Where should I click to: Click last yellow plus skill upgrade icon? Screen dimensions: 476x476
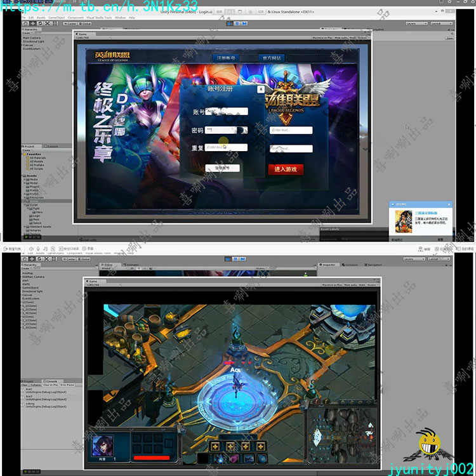[x=260, y=447]
